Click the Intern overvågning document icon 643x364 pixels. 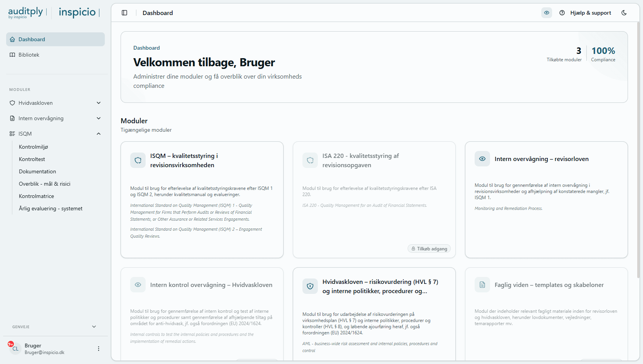12,118
